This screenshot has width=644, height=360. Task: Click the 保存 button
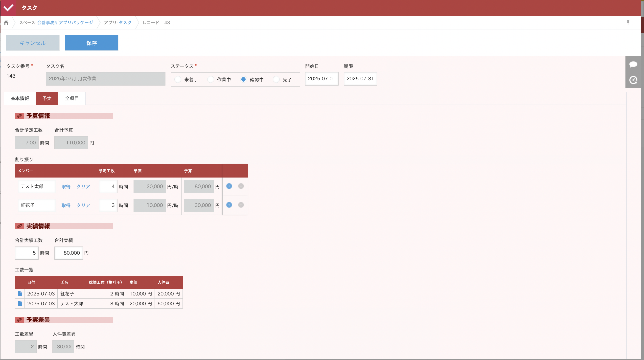pos(92,43)
